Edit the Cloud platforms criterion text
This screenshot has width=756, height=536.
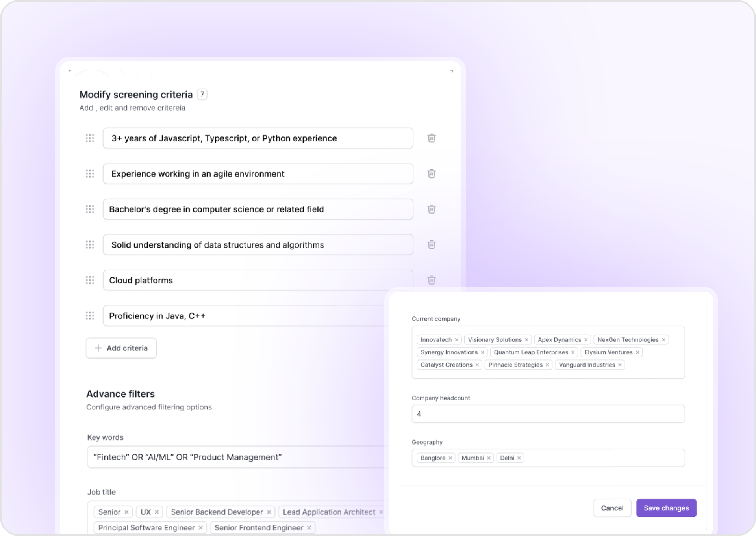258,280
